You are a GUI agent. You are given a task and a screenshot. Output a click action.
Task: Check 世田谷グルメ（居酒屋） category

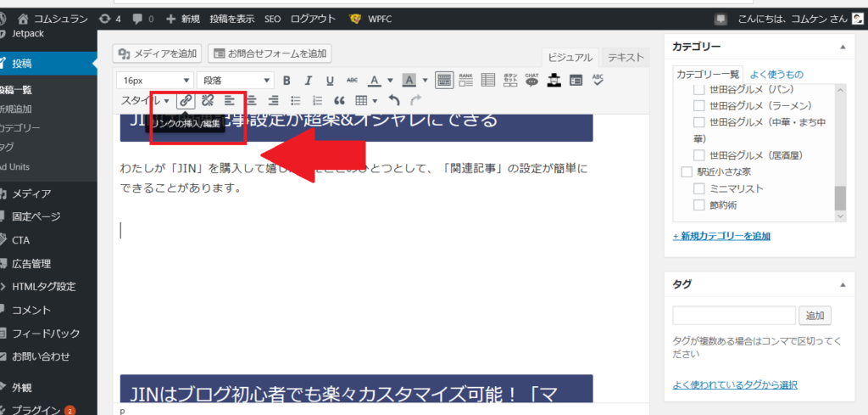coord(698,154)
